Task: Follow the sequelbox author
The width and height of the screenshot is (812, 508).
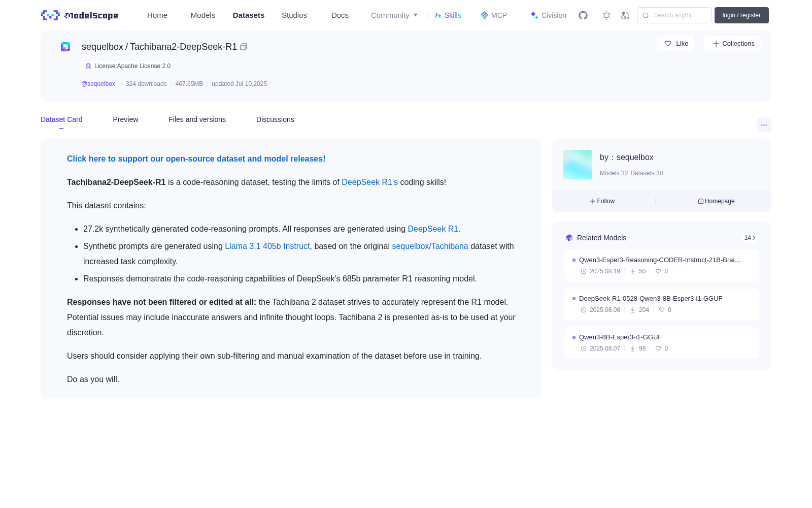Action: pyautogui.click(x=602, y=201)
